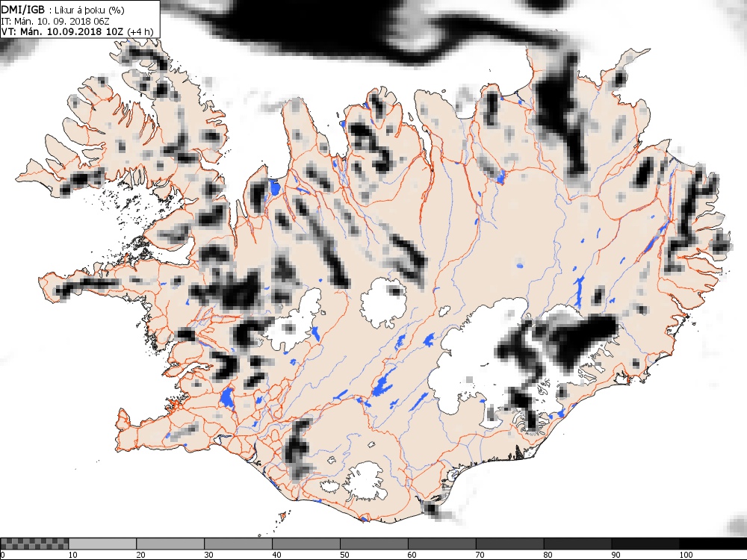Pick the solid black 100 legend swatch
The width and height of the screenshot is (747, 560).
click(713, 544)
